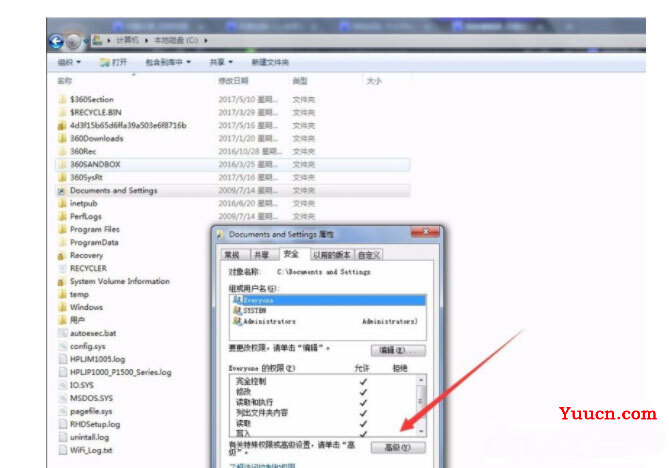This screenshot has height=468, width=669.
Task: Switch to the 常规 tab
Action: pos(233,255)
